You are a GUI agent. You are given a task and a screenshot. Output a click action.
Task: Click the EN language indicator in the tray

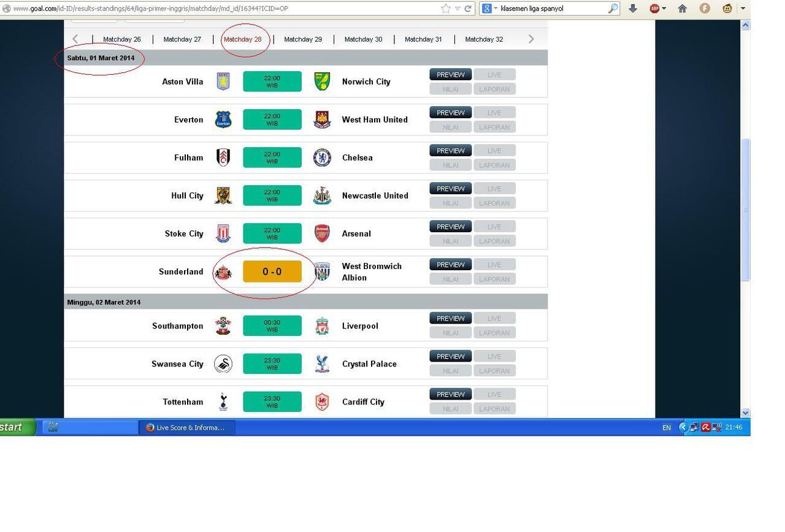[x=667, y=428]
